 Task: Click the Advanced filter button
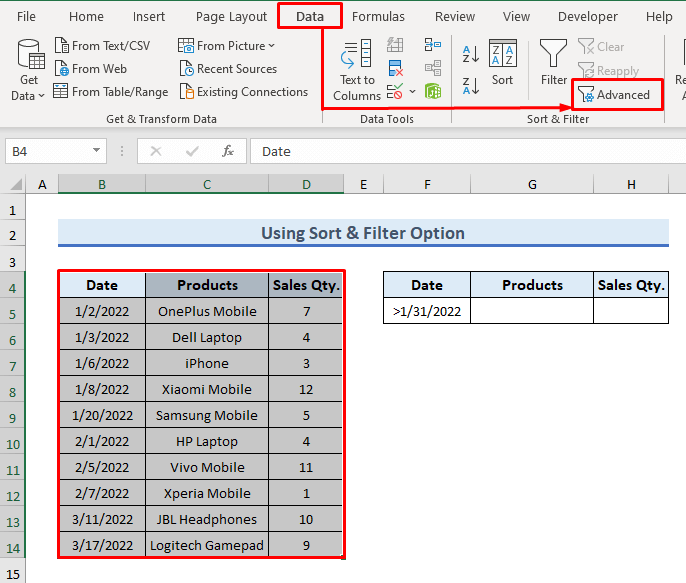pyautogui.click(x=615, y=95)
